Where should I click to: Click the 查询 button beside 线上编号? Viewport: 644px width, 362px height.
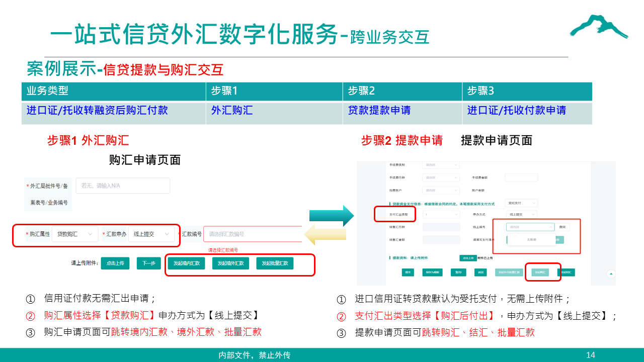click(562, 227)
